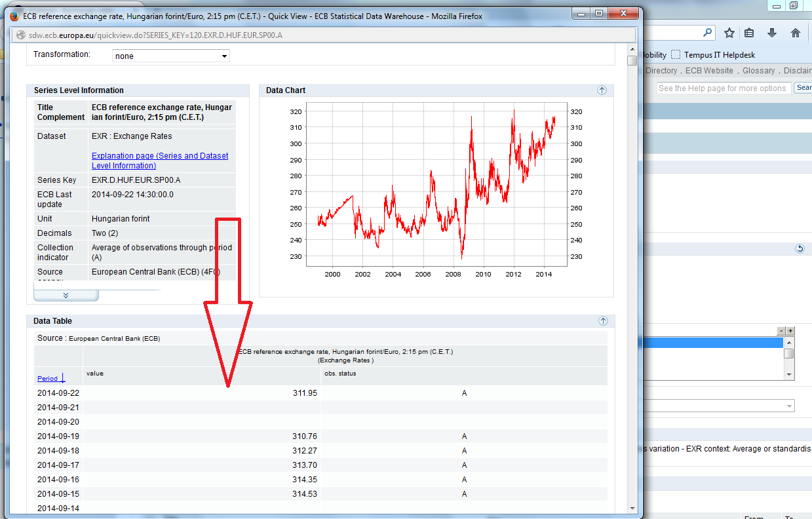Select the value 310.76 cell

[202, 436]
